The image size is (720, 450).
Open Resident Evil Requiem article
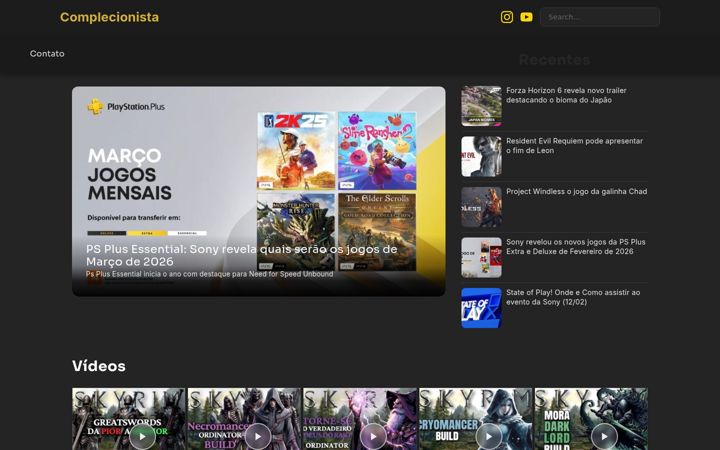[574, 146]
